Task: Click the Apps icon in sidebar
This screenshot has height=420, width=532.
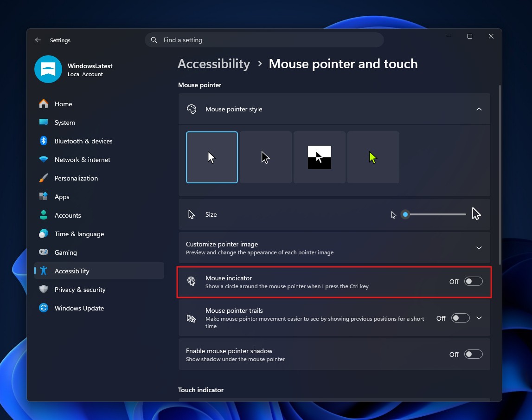Action: [44, 197]
